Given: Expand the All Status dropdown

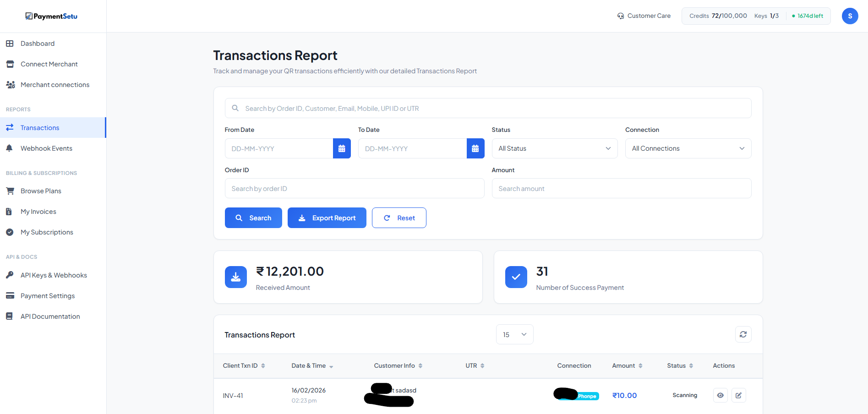Looking at the screenshot, I should click(x=554, y=148).
